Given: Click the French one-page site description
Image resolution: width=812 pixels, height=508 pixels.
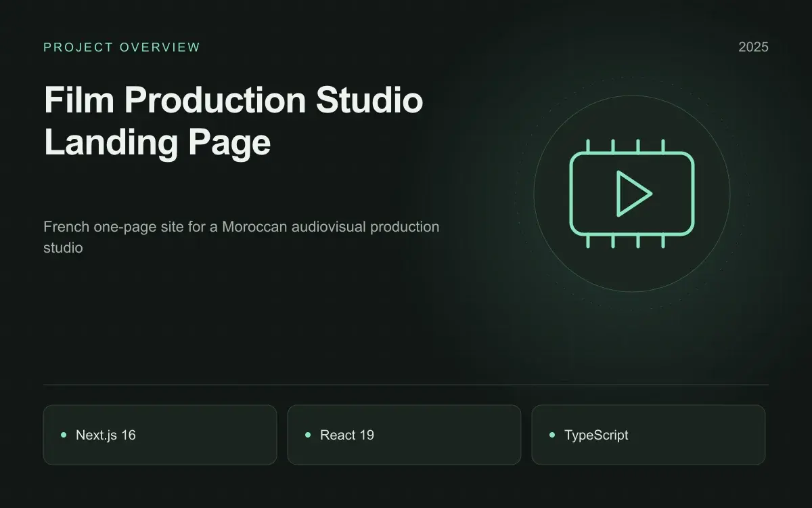Looking at the screenshot, I should coord(242,237).
